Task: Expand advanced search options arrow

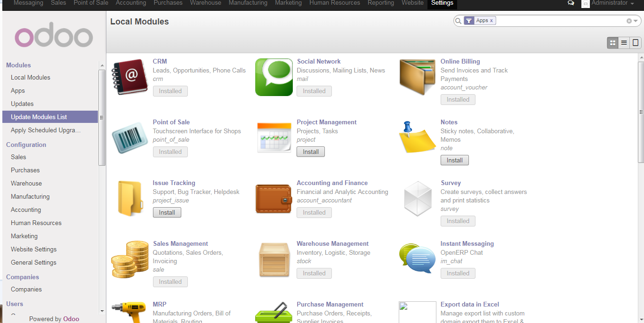Action: tap(636, 21)
